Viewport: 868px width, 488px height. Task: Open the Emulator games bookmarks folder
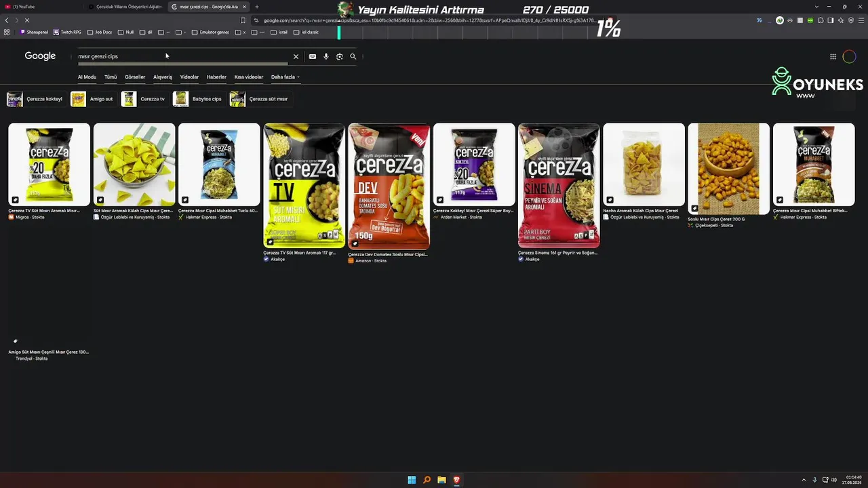tap(210, 32)
